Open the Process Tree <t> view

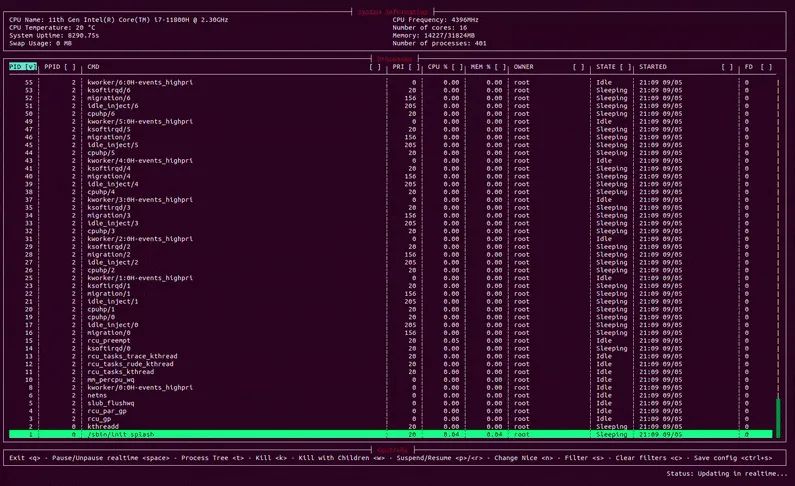tap(211, 458)
